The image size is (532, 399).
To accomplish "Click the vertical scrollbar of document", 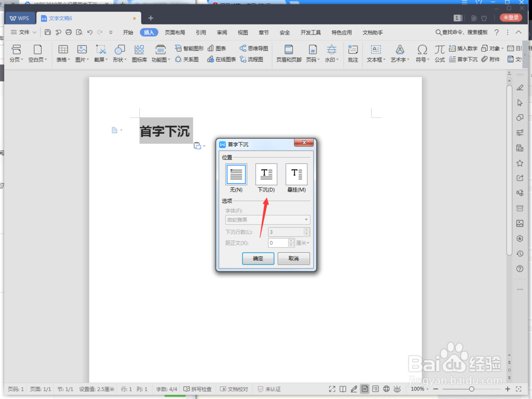I will click(509, 170).
